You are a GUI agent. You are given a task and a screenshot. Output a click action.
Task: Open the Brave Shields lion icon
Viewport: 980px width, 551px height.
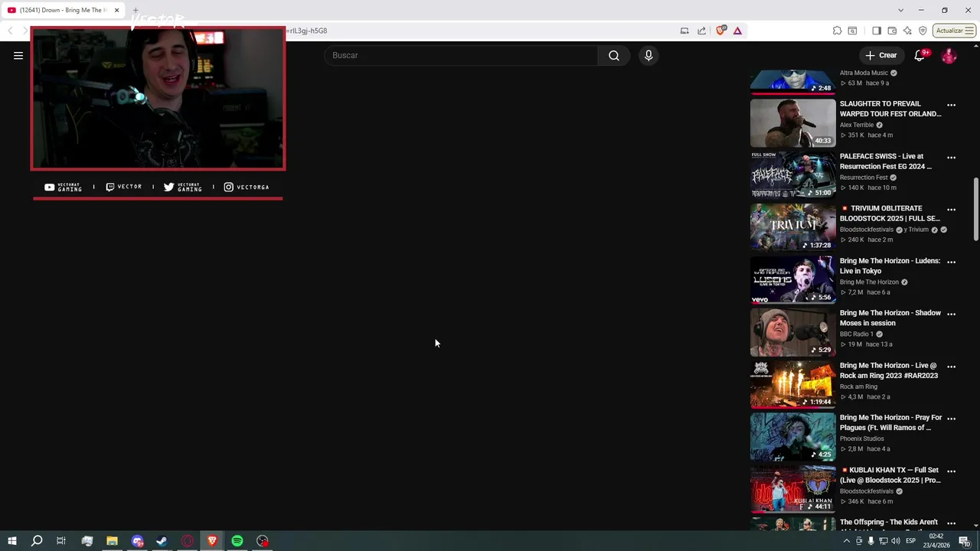coord(720,31)
